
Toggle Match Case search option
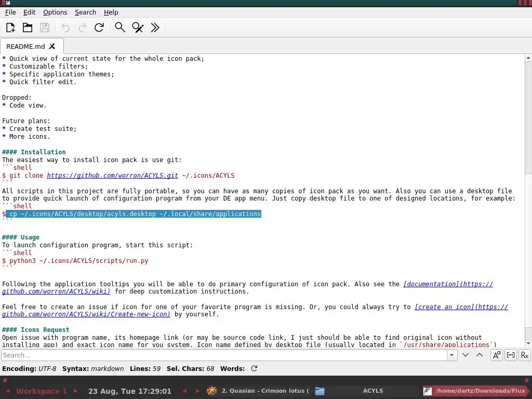click(497, 355)
